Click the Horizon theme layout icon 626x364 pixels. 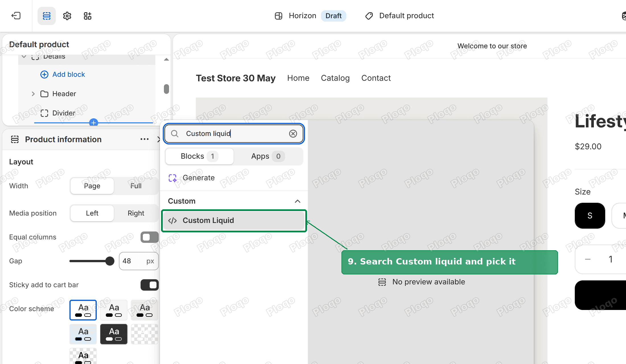tap(279, 16)
